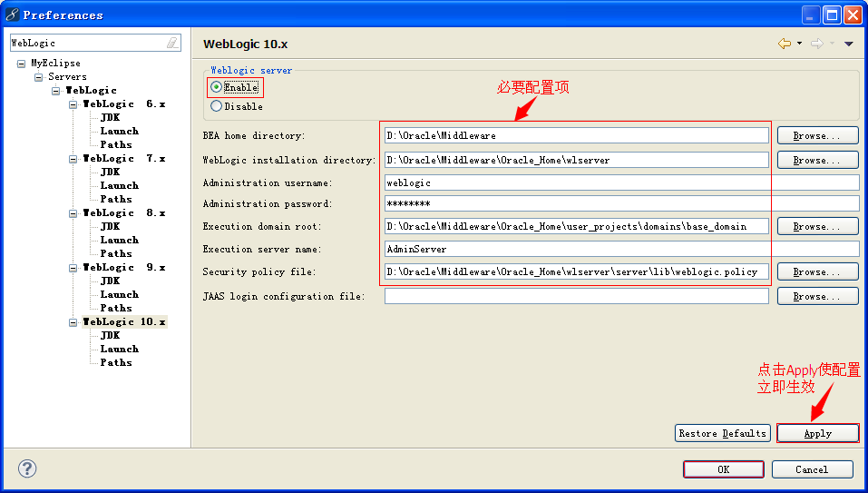Click Administration password field

pos(621,203)
